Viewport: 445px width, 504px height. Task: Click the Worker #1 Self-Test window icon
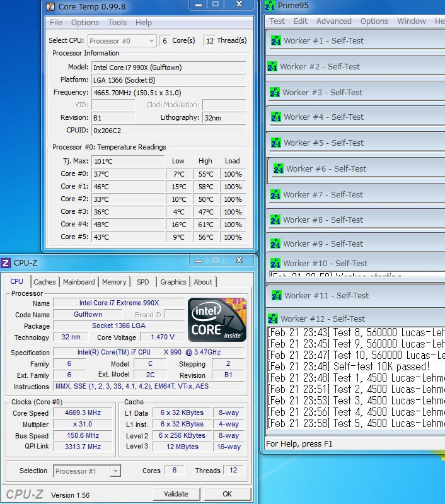[x=276, y=40]
